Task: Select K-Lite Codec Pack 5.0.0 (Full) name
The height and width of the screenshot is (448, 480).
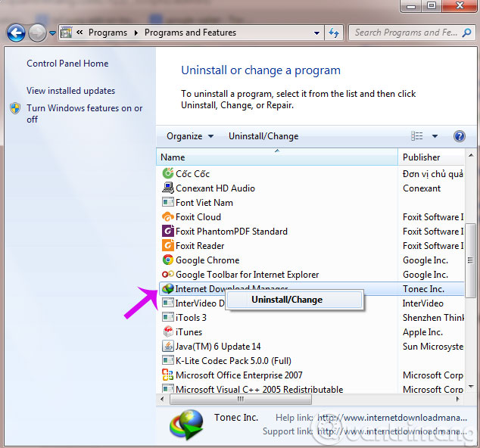Action: pos(233,361)
